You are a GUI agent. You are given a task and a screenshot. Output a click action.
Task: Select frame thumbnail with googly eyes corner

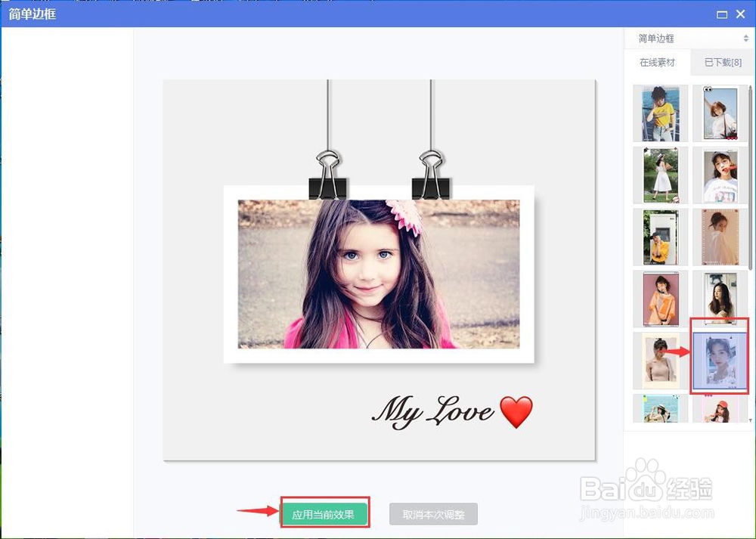pos(720,114)
